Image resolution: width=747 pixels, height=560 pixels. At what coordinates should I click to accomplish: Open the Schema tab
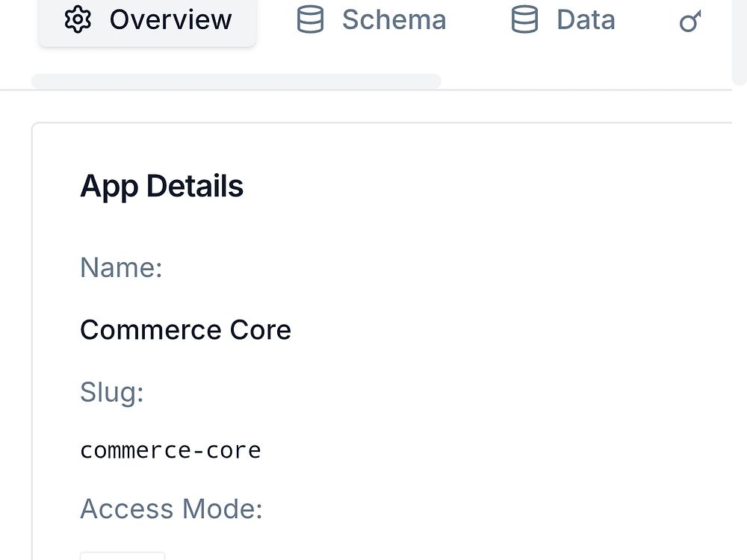point(371,21)
